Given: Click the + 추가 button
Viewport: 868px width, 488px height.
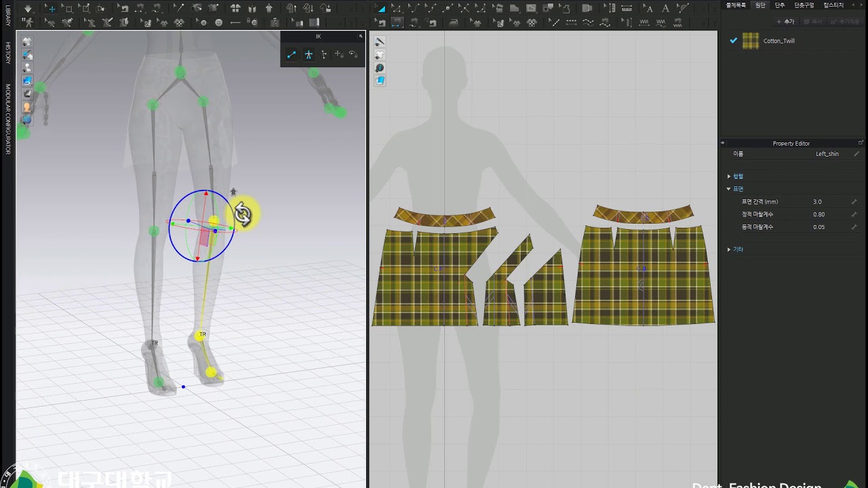Looking at the screenshot, I should pos(786,22).
